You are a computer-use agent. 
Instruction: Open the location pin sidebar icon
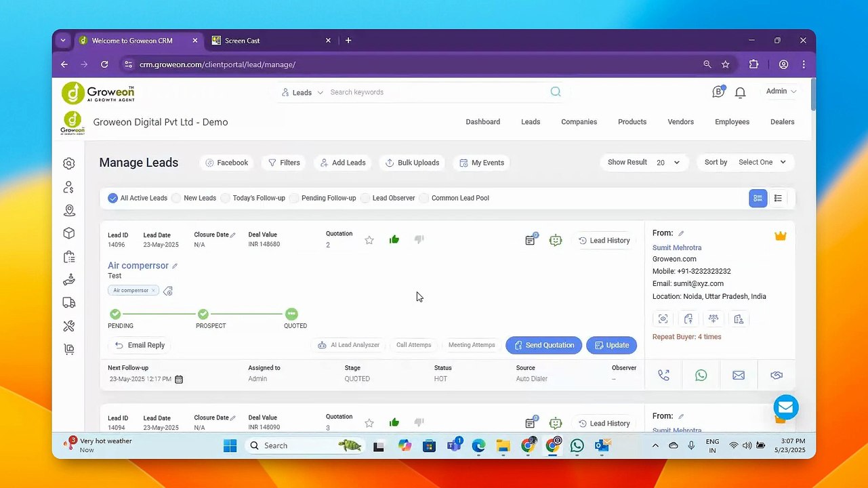coord(68,211)
